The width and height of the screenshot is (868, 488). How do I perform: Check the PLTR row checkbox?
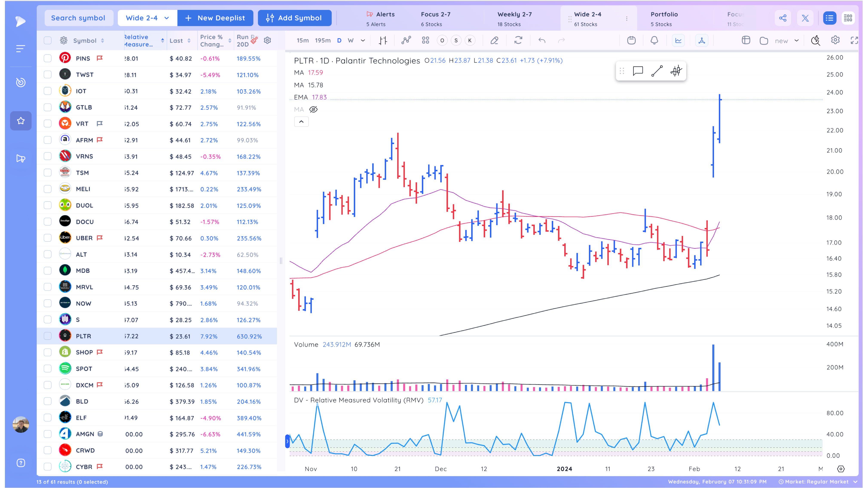tap(47, 336)
